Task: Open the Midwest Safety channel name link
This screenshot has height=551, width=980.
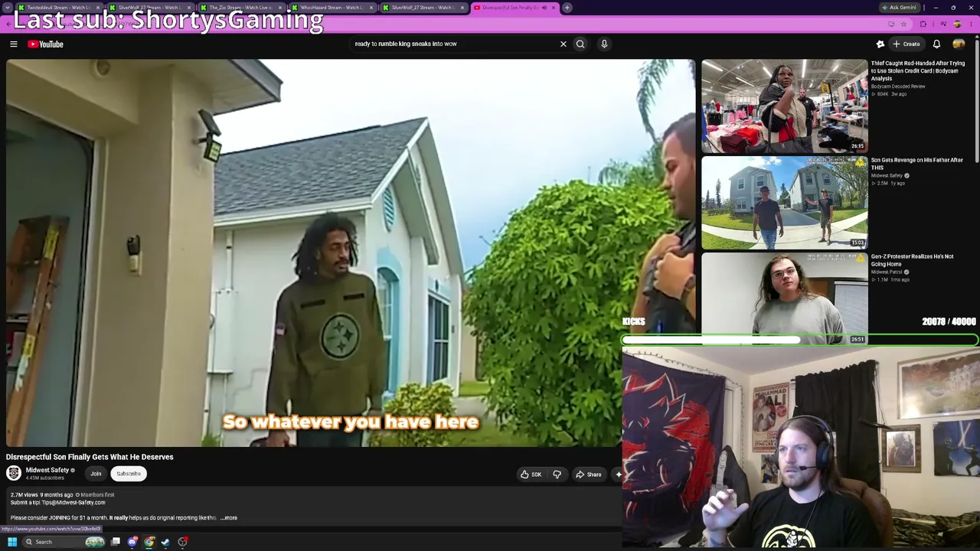Action: click(47, 471)
